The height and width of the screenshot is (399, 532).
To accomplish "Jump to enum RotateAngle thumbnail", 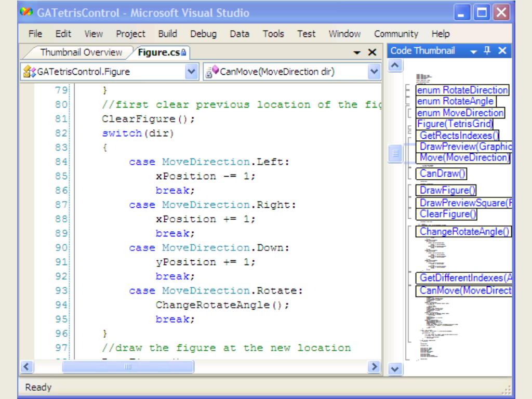I will tap(456, 101).
